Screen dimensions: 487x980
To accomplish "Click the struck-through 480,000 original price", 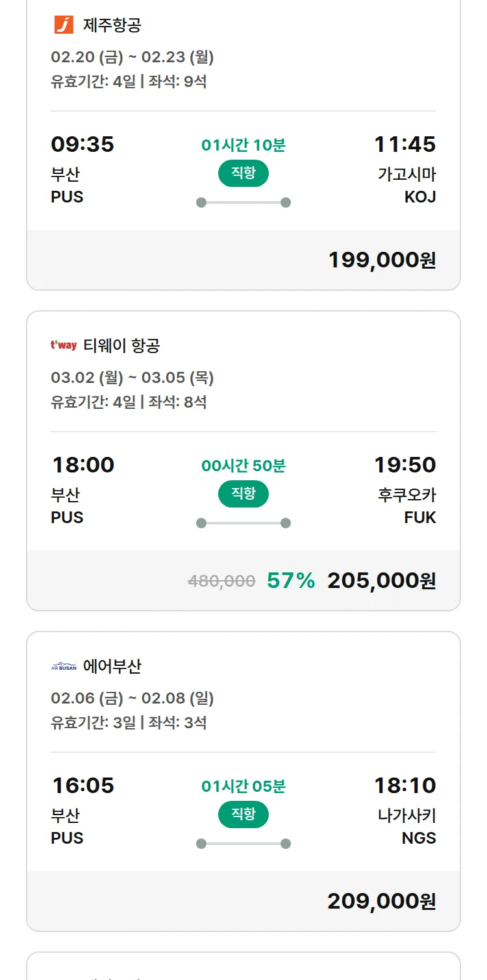I will point(221,581).
